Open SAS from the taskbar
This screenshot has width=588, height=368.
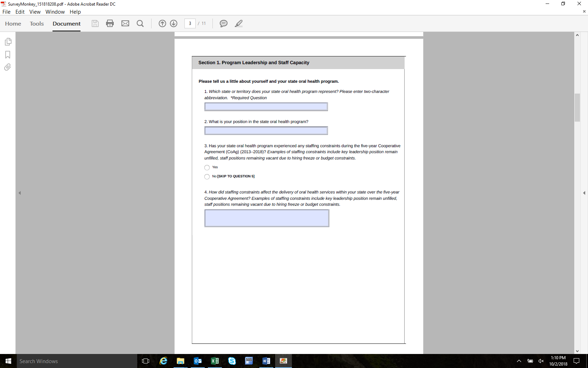[249, 361]
